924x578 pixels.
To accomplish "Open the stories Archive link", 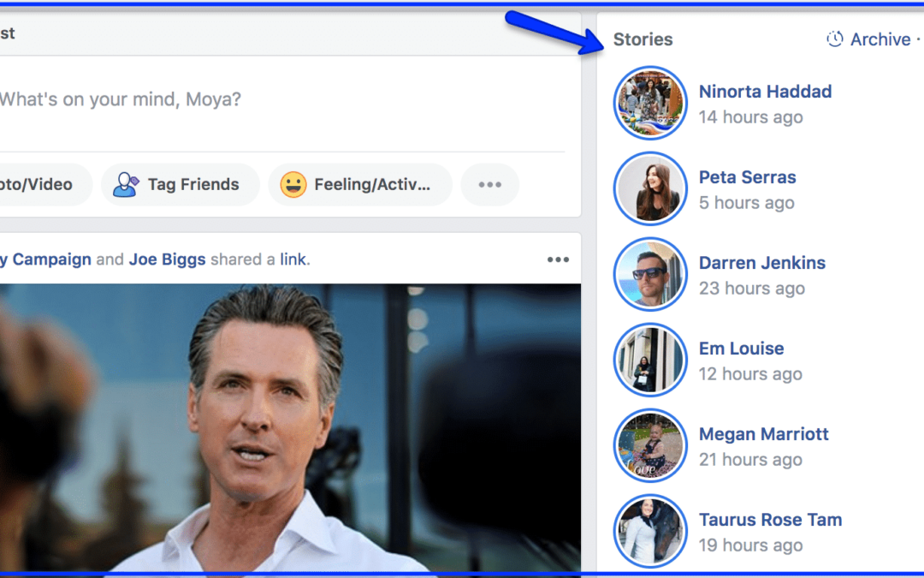I will tap(880, 39).
